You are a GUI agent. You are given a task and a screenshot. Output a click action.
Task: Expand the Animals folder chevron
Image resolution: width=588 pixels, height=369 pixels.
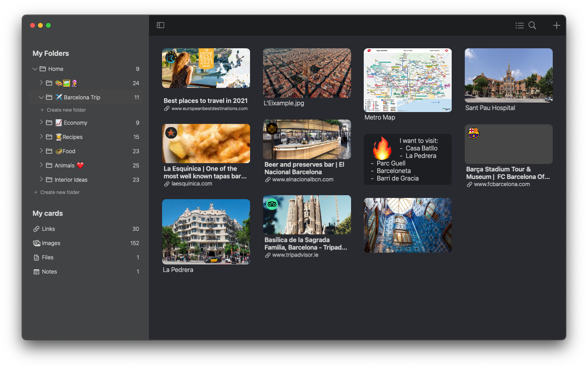tap(41, 165)
